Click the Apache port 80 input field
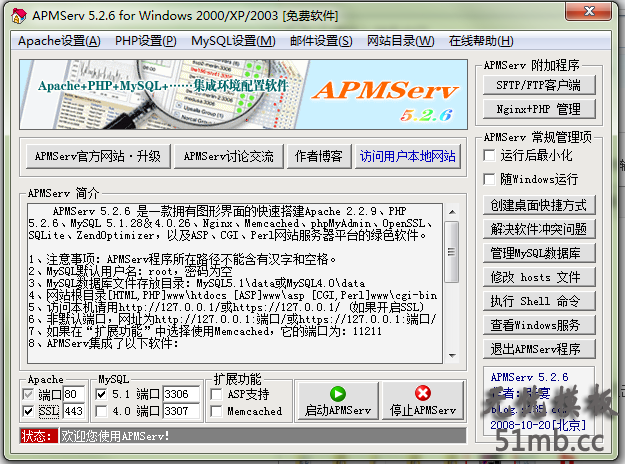 (74, 394)
